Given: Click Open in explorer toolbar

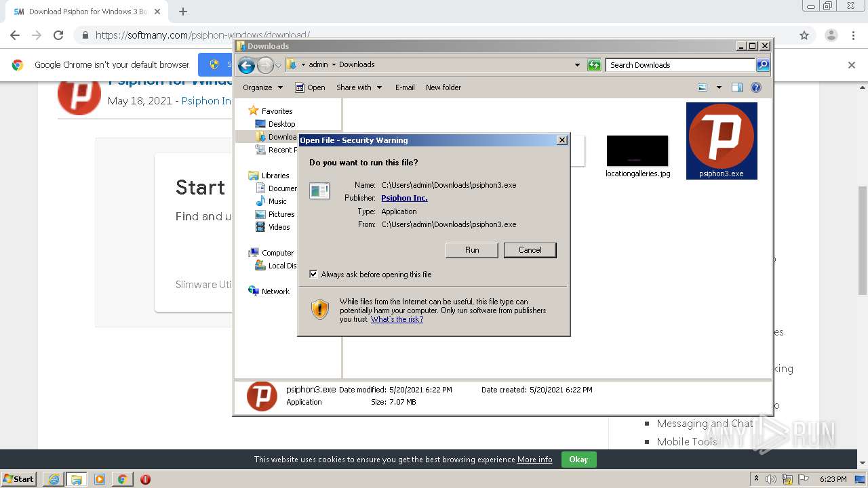Looking at the screenshot, I should (x=311, y=87).
